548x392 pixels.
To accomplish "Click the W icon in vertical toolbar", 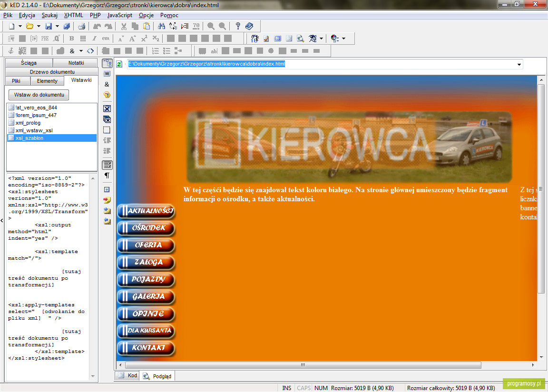I will tap(107, 74).
